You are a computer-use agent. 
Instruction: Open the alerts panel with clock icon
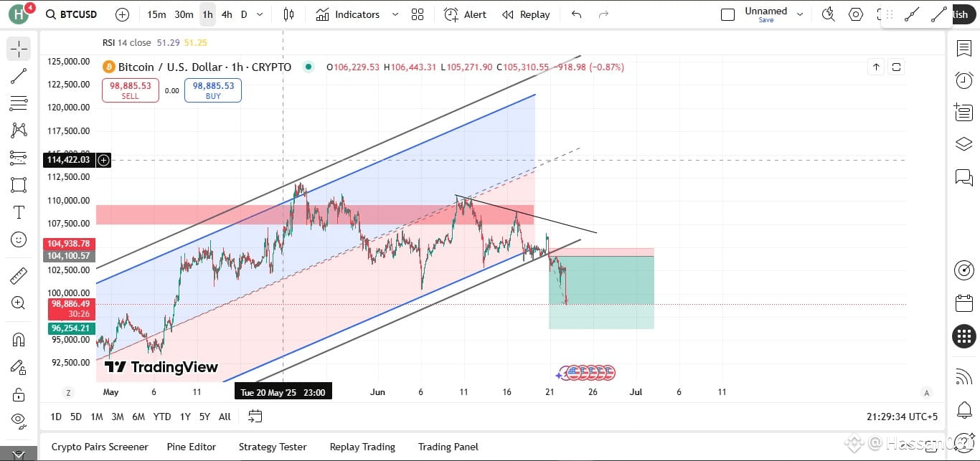(x=964, y=80)
